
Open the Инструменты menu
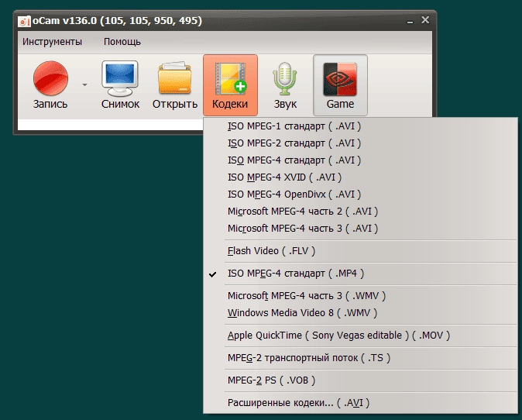[52, 42]
